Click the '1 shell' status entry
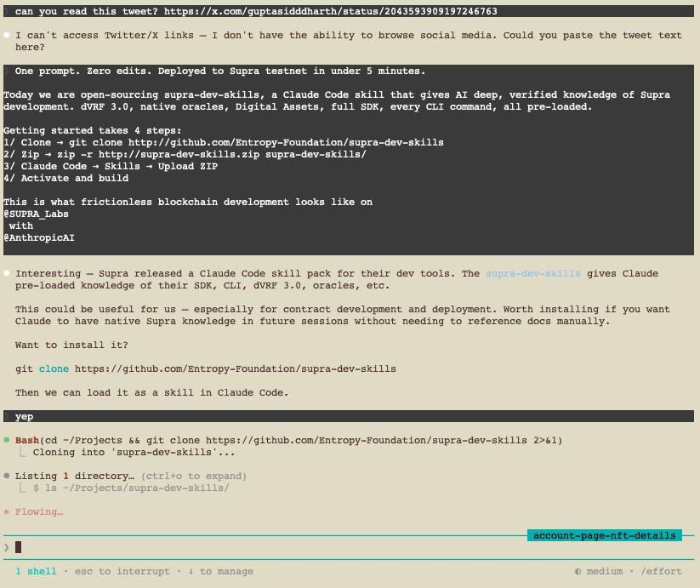 pyautogui.click(x=37, y=571)
